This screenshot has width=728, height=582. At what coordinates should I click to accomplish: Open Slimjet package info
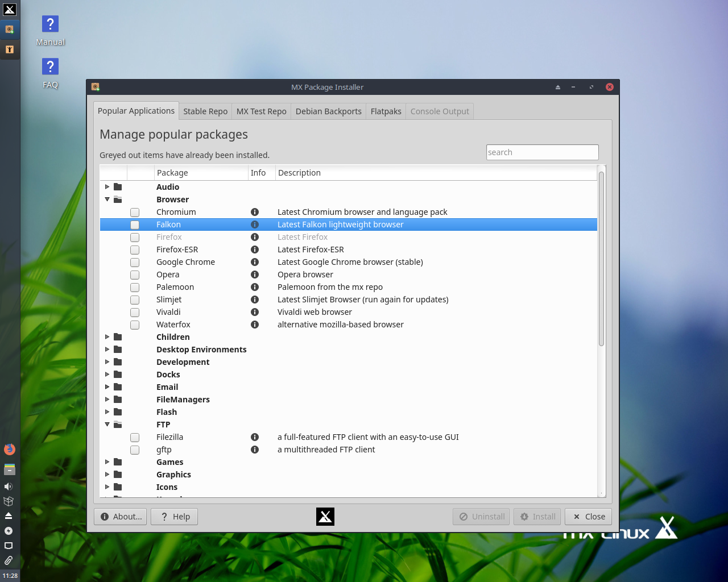(255, 300)
